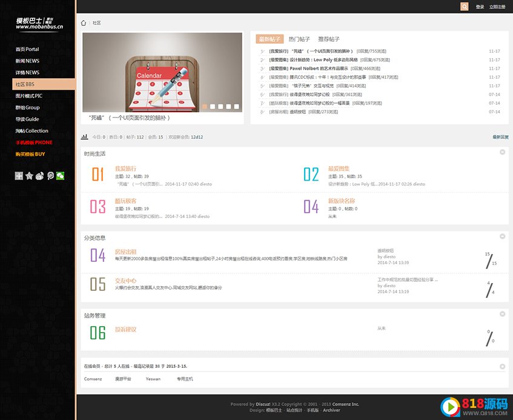This screenshot has height=420, width=513.
Task: Open the 我爱旅行 forum
Action: coord(125,168)
